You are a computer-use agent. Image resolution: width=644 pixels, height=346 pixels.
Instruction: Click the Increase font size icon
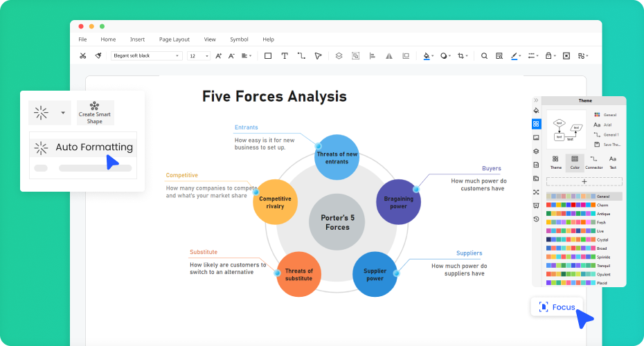219,55
